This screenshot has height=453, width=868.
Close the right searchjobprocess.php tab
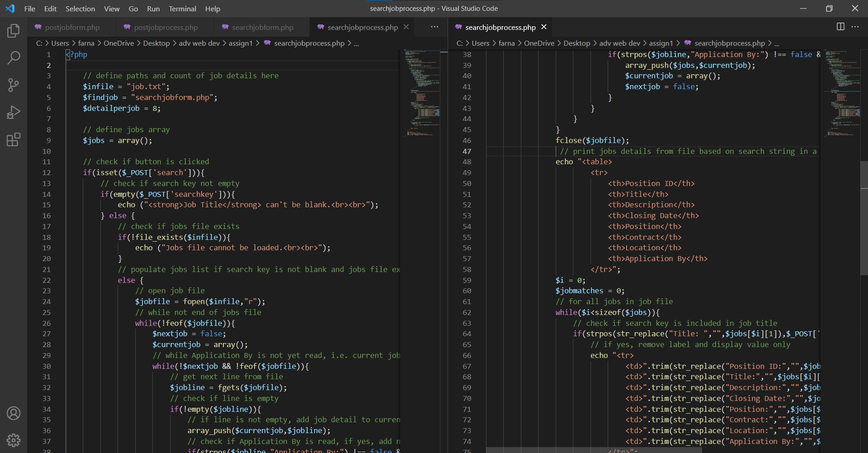[x=544, y=27]
